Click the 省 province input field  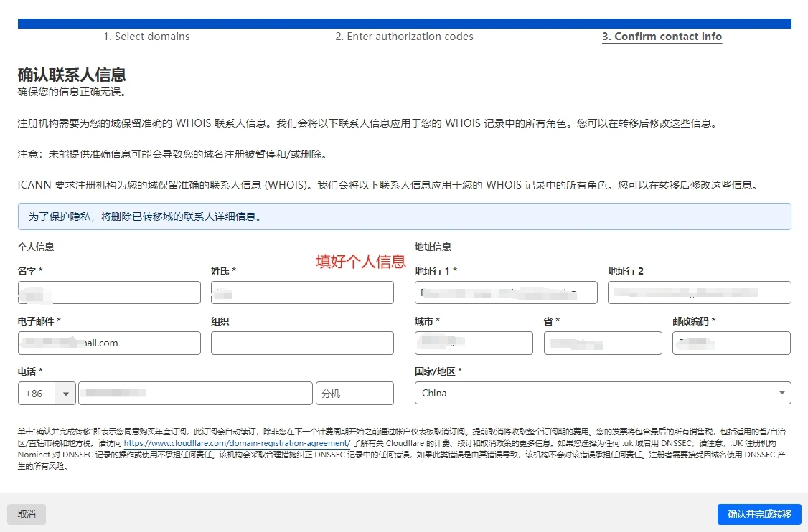point(603,343)
